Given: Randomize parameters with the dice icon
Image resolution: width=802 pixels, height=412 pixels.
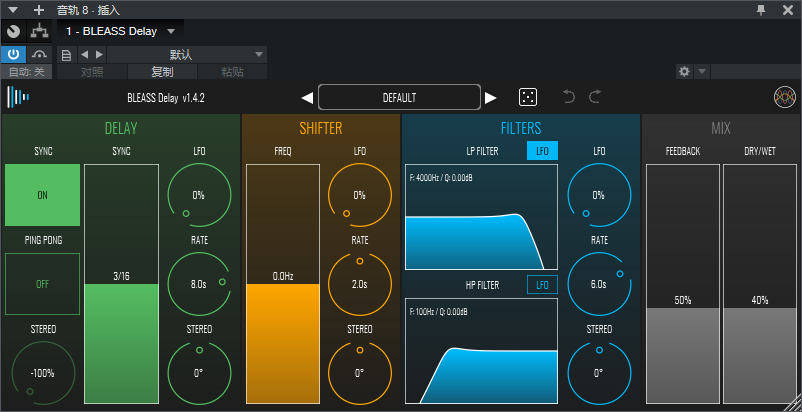Looking at the screenshot, I should point(528,97).
